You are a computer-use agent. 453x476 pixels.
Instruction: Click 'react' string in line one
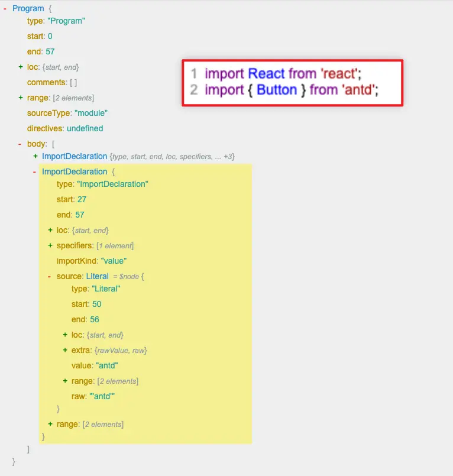[339, 74]
